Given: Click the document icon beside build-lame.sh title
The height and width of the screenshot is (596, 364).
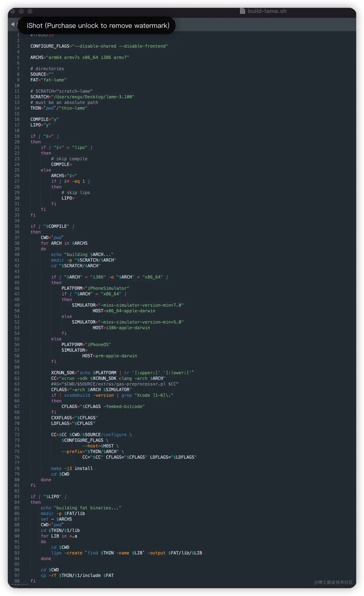Looking at the screenshot, I should (x=242, y=11).
